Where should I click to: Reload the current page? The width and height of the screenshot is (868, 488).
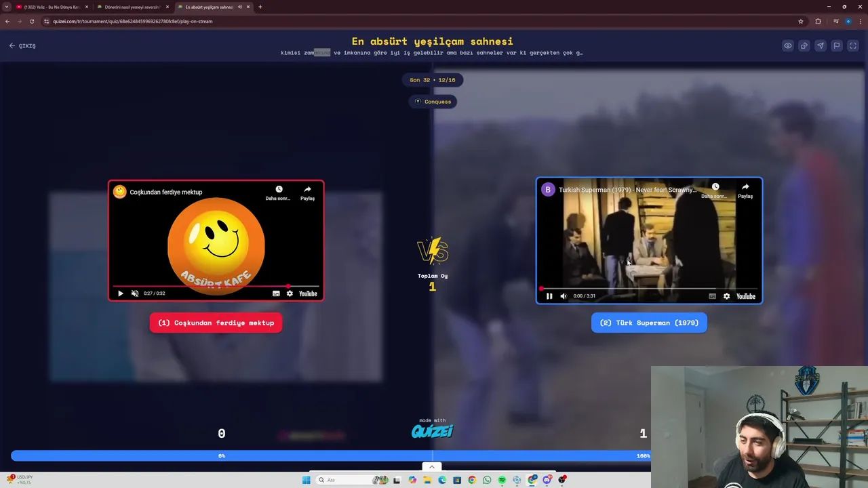[x=31, y=21]
